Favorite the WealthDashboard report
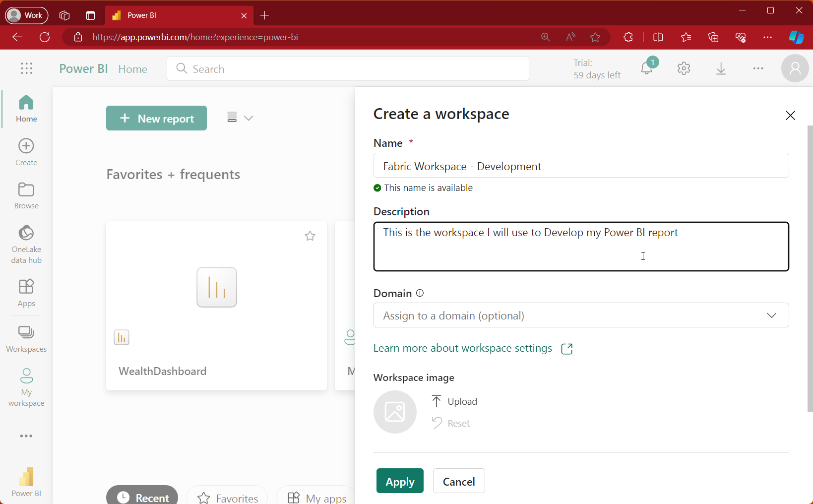This screenshot has height=504, width=813. pos(310,236)
